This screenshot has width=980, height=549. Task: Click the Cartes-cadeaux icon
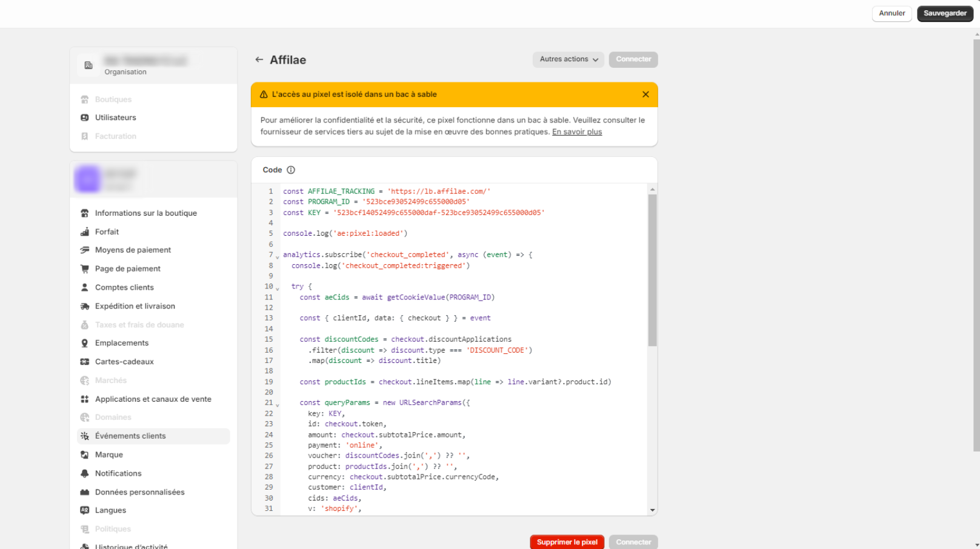85,362
